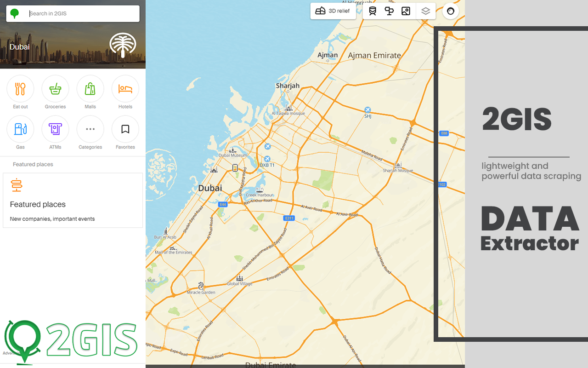588x368 pixels.
Task: Click the Malls shopping bag icon
Action: (x=90, y=89)
